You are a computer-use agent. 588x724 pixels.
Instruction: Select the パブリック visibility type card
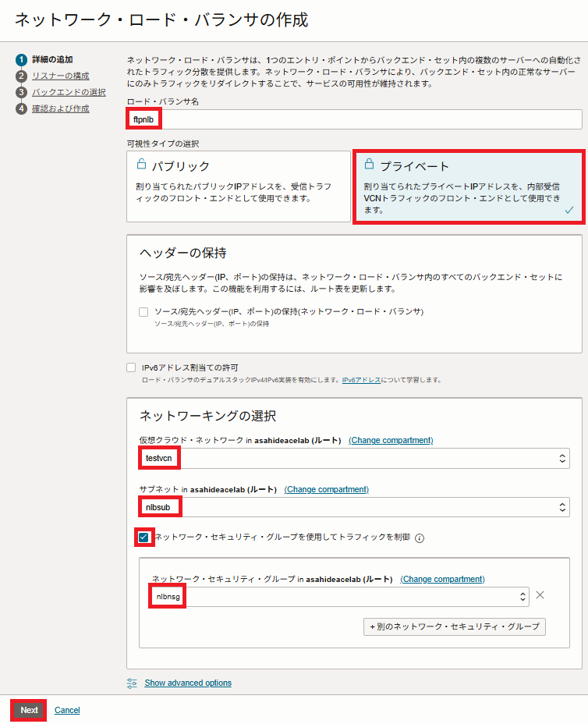click(x=239, y=186)
